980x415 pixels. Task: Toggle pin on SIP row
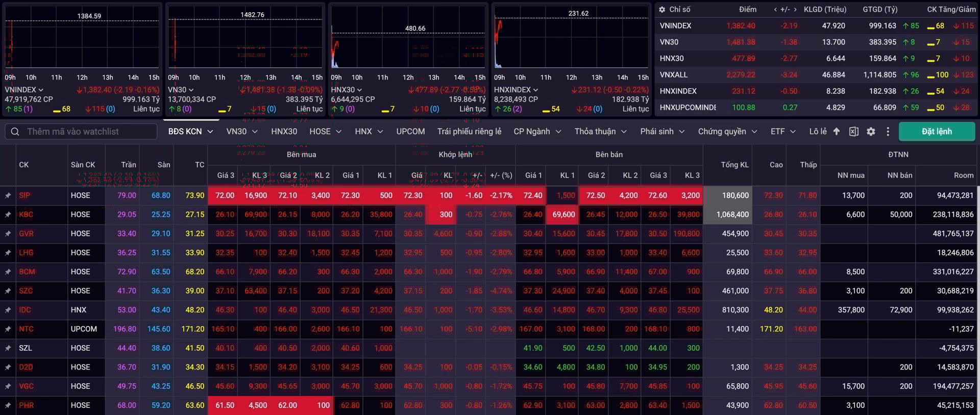point(8,196)
